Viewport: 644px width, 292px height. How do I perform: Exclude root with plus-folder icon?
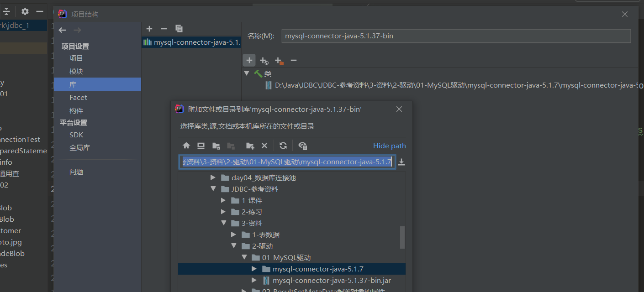click(279, 60)
